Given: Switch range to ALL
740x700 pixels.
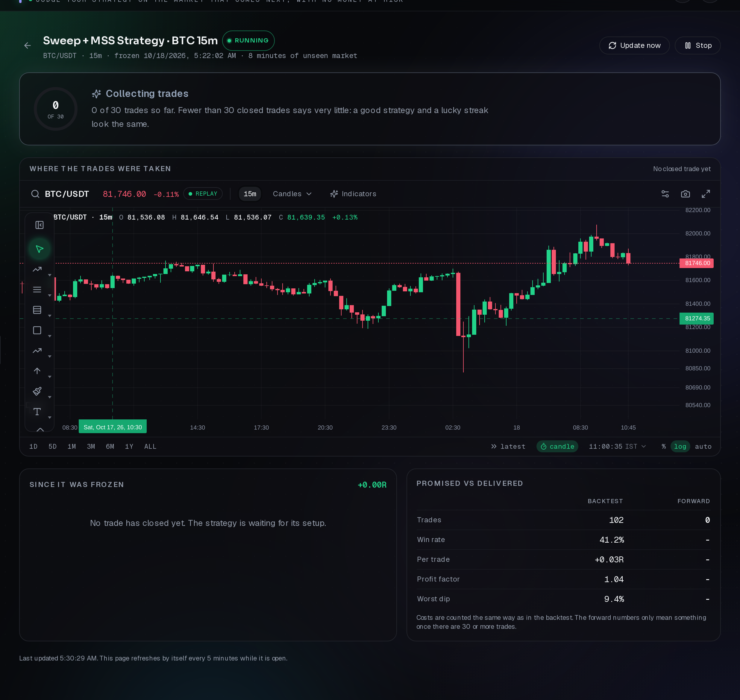Looking at the screenshot, I should click(150, 447).
